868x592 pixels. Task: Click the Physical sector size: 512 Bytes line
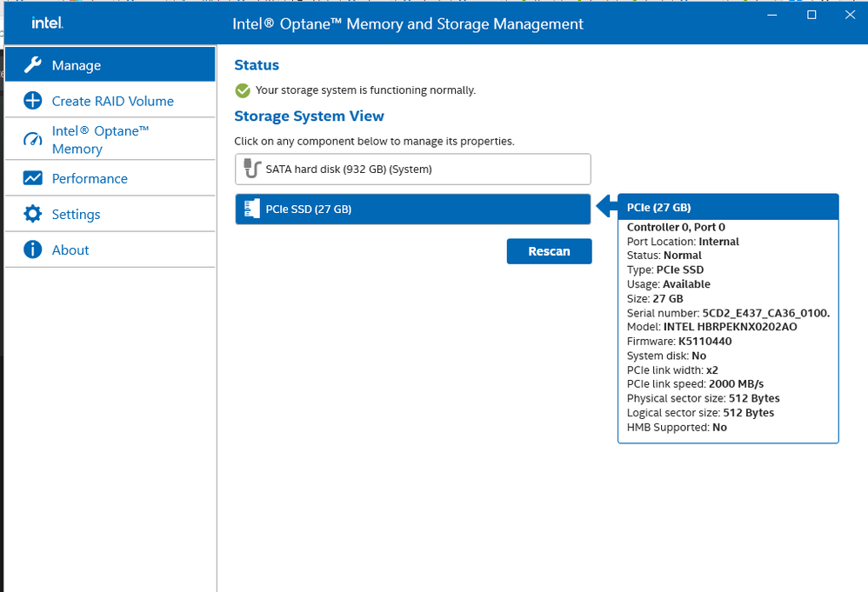tap(703, 398)
